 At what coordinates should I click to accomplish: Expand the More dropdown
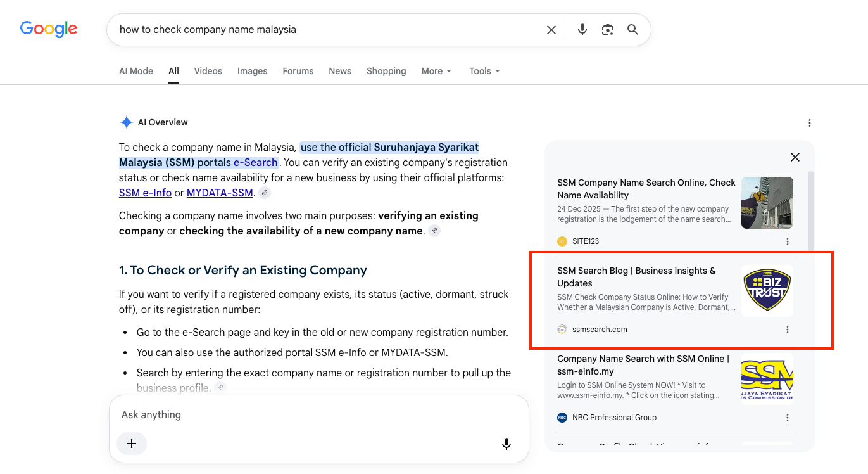click(x=437, y=71)
